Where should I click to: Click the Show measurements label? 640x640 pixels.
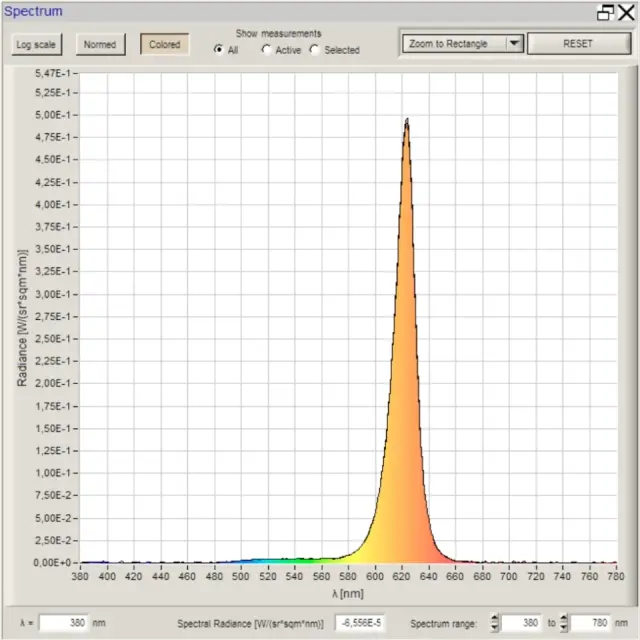[x=278, y=33]
